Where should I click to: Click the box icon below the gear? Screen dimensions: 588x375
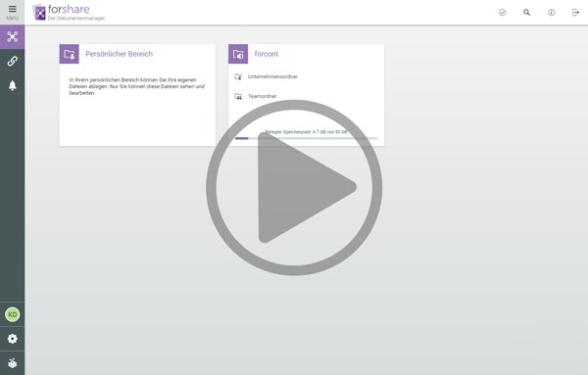click(12, 363)
